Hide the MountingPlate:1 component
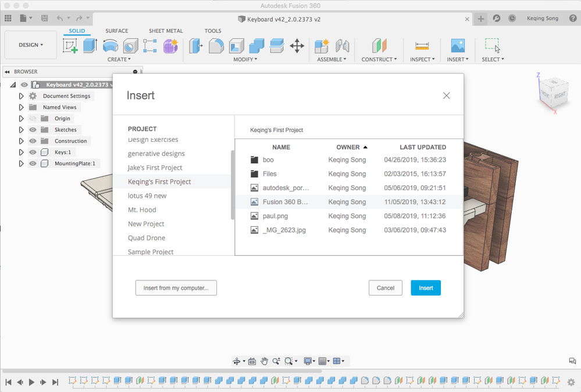Screen dimensions: 581x392 [x=33, y=163]
